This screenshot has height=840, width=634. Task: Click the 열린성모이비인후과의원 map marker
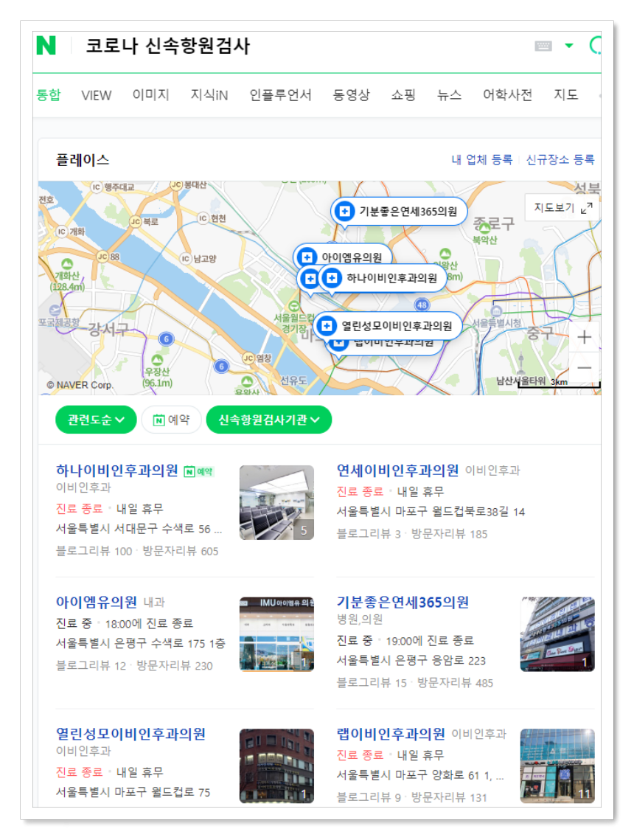[x=389, y=326]
